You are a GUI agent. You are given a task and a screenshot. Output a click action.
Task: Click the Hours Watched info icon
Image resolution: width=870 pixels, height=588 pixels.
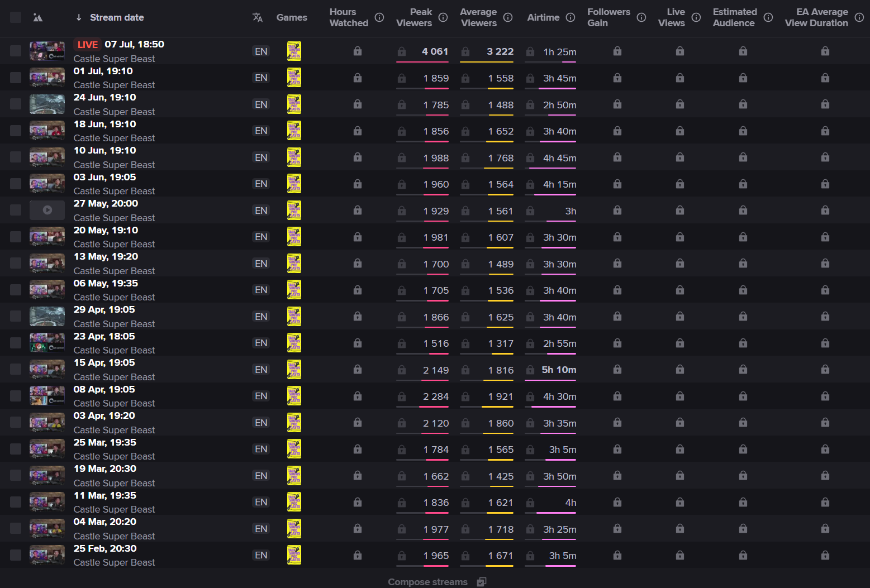pos(379,17)
